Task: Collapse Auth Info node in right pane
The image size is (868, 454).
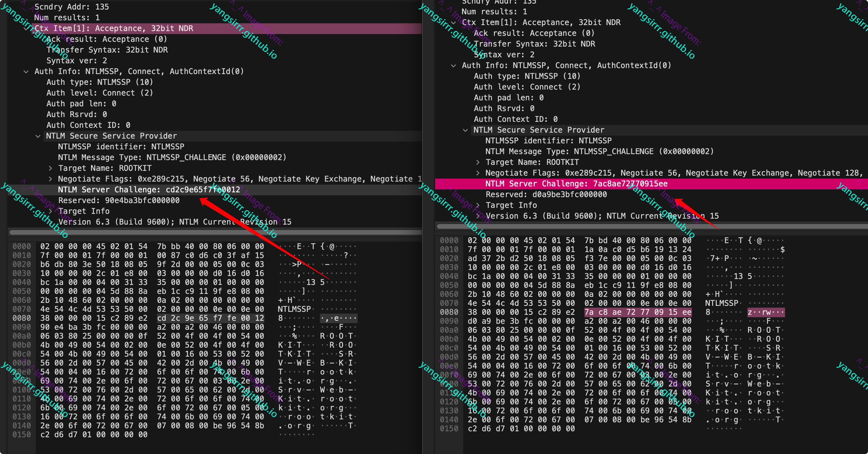Action: [x=453, y=66]
